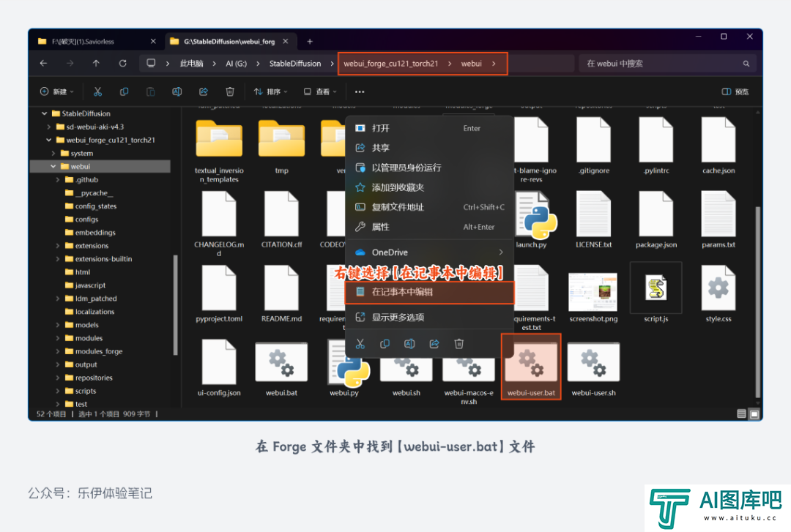The height and width of the screenshot is (532, 791).
Task: Click the StableDiffusion breadcrumb
Action: (295, 64)
